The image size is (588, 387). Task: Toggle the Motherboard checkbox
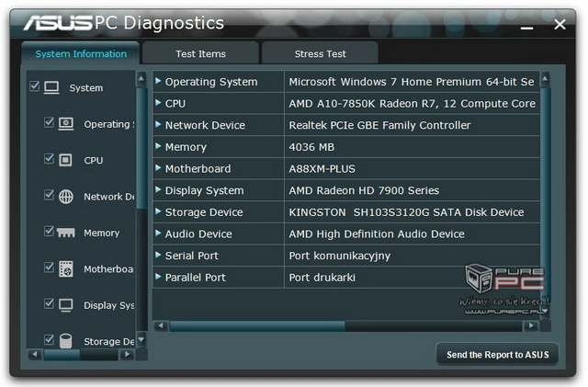click(x=49, y=267)
